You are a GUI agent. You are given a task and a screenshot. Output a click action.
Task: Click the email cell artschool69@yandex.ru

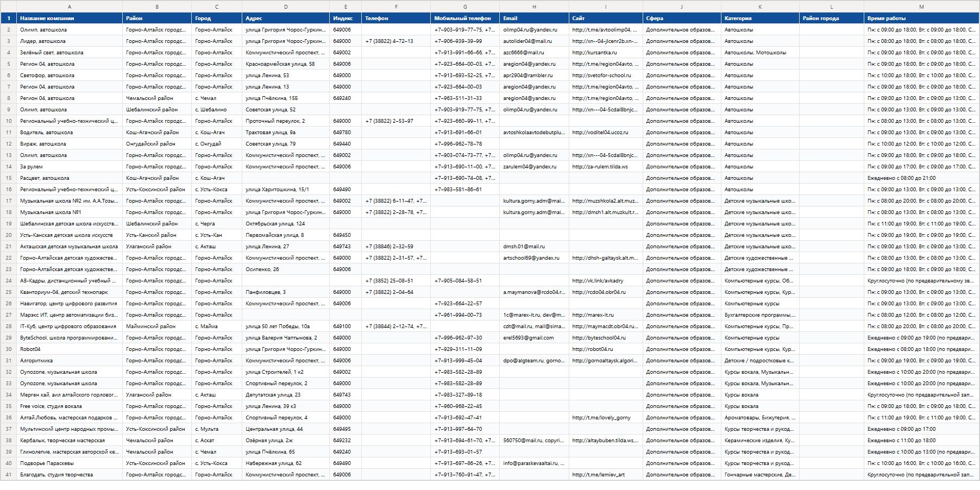[534, 258]
